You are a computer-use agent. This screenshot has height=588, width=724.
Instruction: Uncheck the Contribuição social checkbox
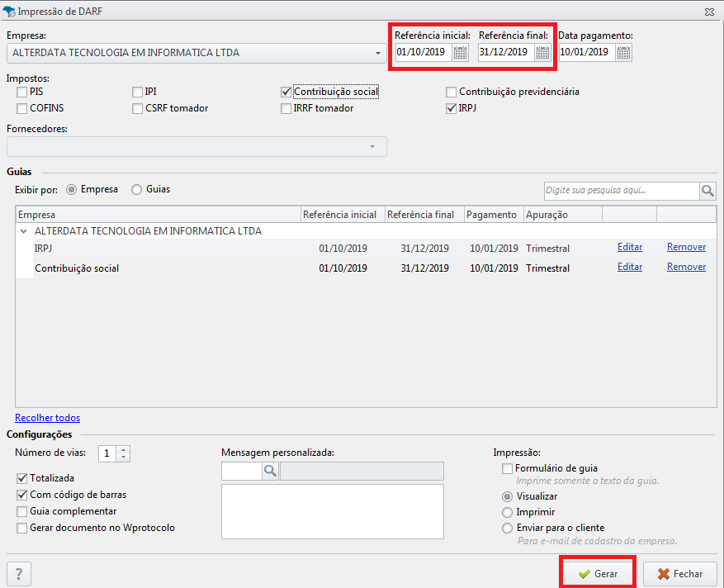click(x=286, y=92)
